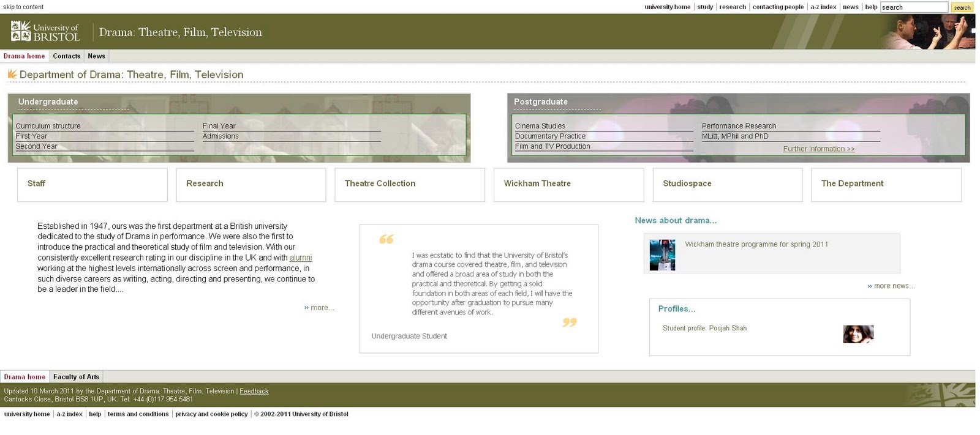Open the 'Wickham Theatre' box
Screen dimensions: 980x435
pyautogui.click(x=569, y=185)
